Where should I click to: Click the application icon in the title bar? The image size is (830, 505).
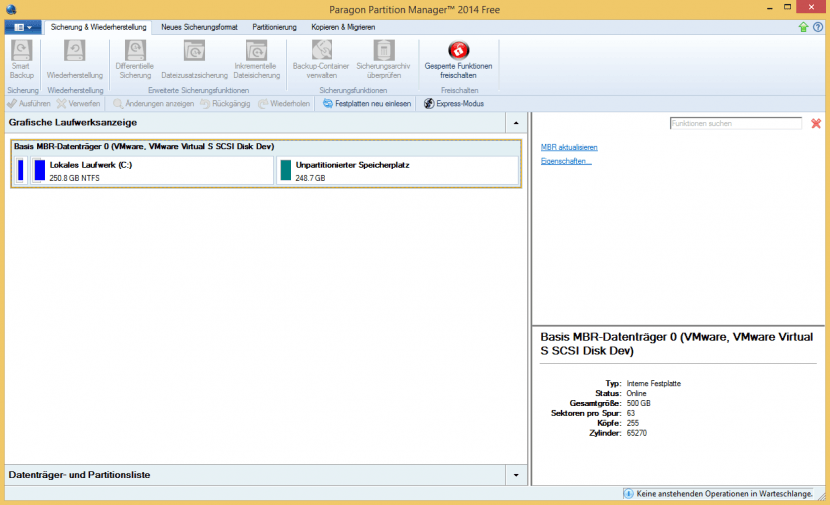[x=11, y=9]
